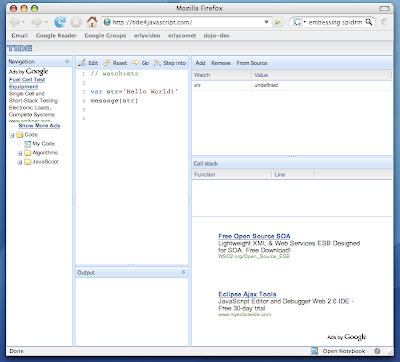Image resolution: width=400 pixels, height=362 pixels.
Task: Open the Fuel Cell Test Equipment ad link
Action: [x=27, y=83]
